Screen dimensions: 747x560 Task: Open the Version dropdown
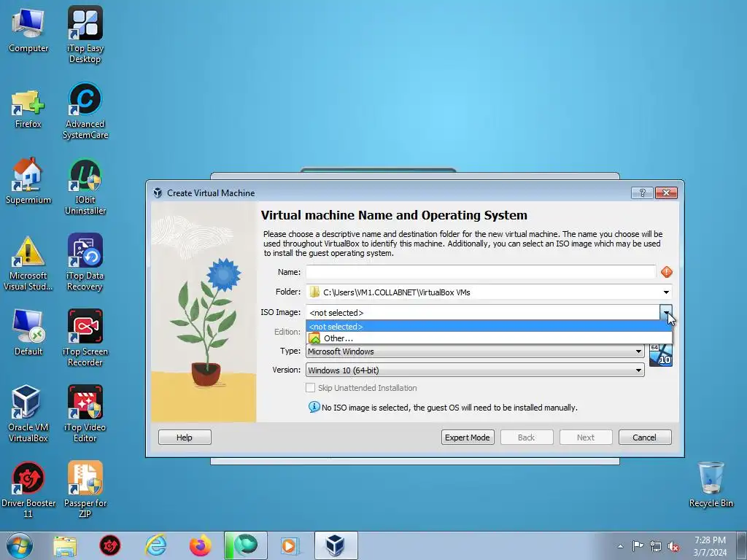coord(638,370)
